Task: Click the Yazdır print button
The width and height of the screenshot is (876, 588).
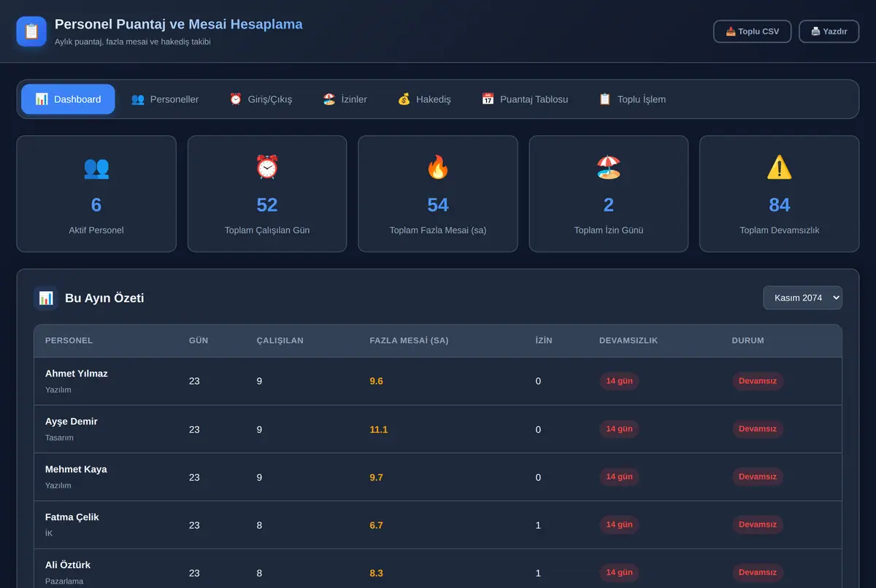Action: click(829, 31)
